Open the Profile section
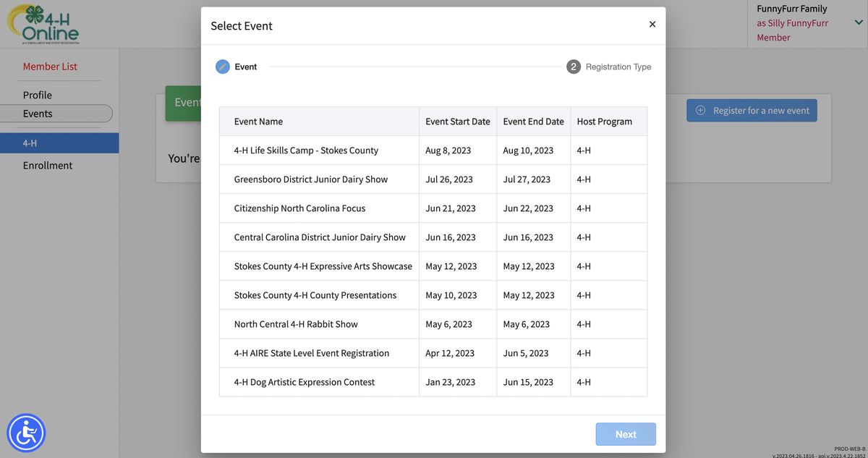Screen dimensions: 868x458 pos(39,95)
